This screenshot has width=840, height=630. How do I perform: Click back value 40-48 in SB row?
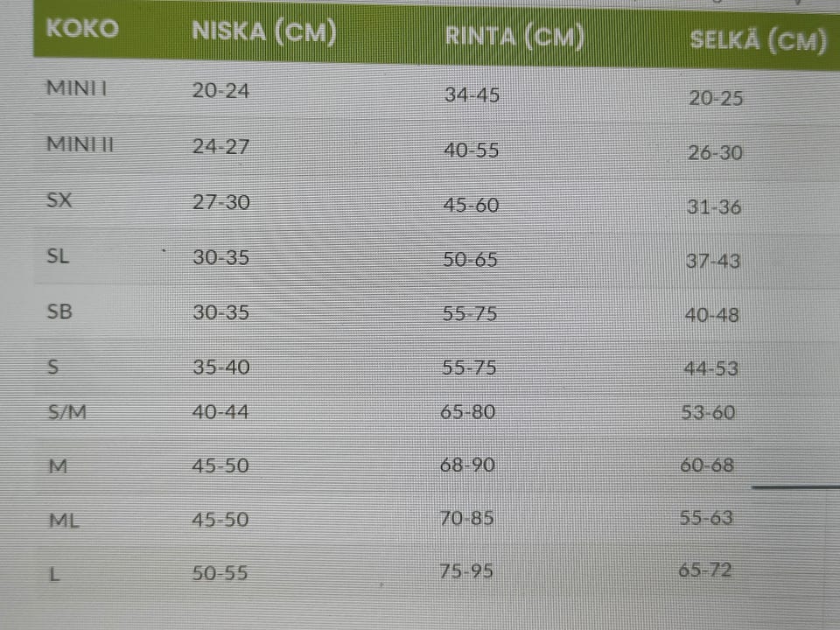pyautogui.click(x=711, y=315)
